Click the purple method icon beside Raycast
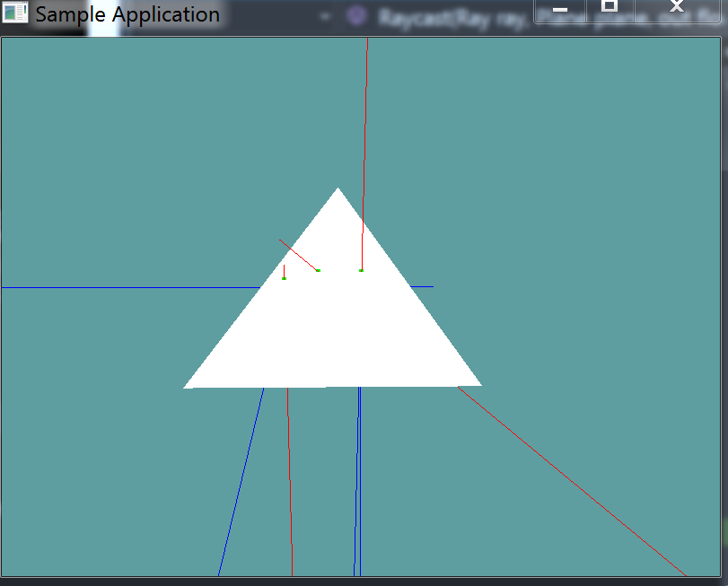728x586 pixels. 356,15
